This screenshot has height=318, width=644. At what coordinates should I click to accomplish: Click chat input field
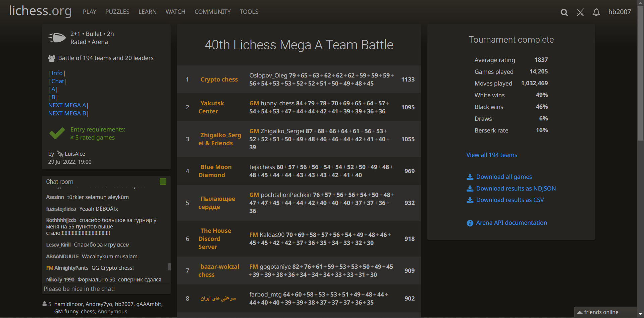coord(106,289)
